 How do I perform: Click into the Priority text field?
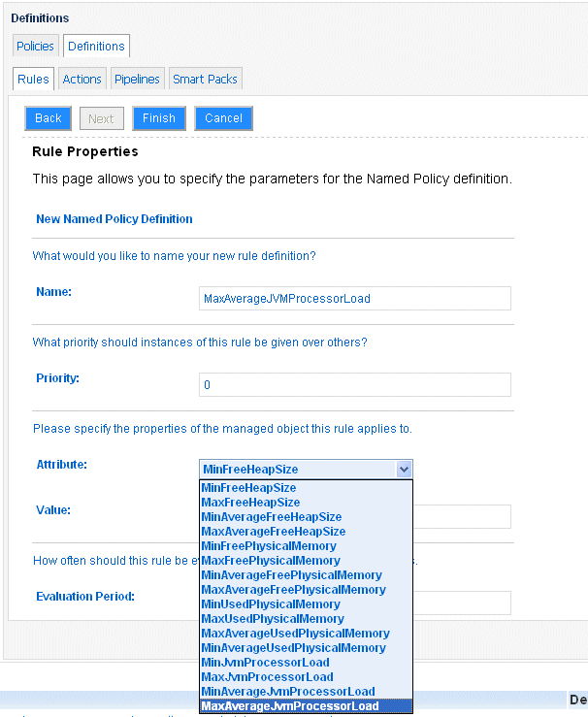355,384
